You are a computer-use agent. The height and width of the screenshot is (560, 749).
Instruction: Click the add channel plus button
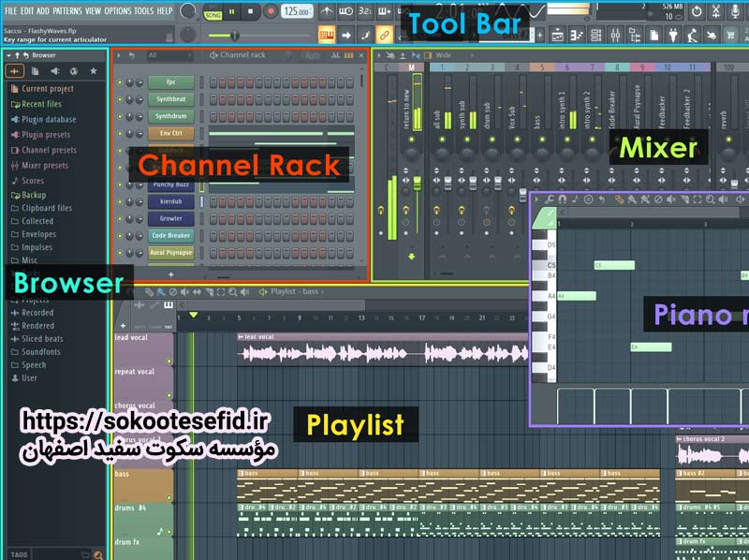tap(171, 274)
